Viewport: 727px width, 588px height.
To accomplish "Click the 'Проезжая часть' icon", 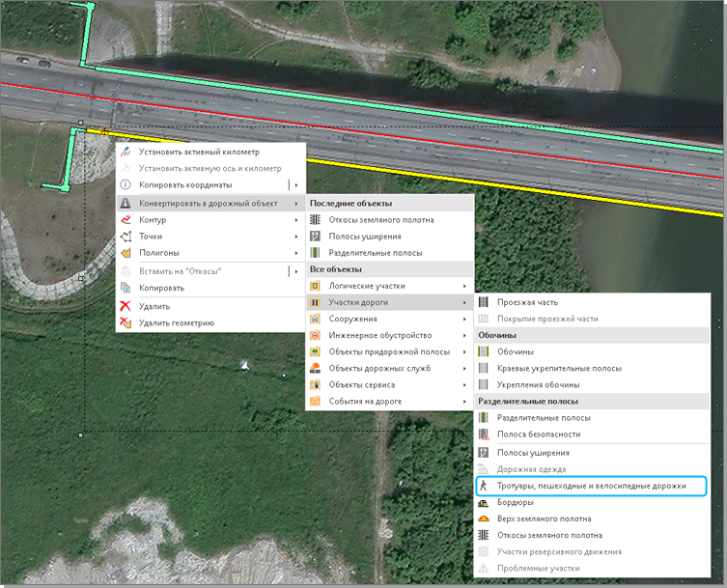I will pos(484,302).
